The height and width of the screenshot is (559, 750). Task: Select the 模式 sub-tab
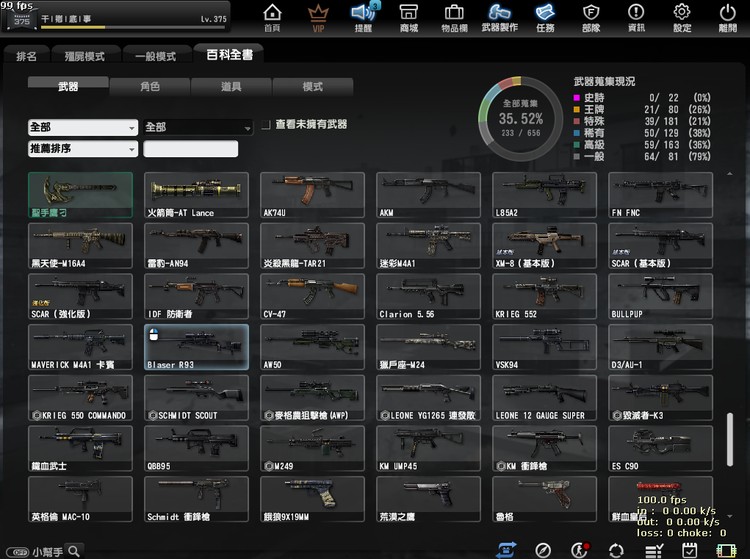(312, 87)
